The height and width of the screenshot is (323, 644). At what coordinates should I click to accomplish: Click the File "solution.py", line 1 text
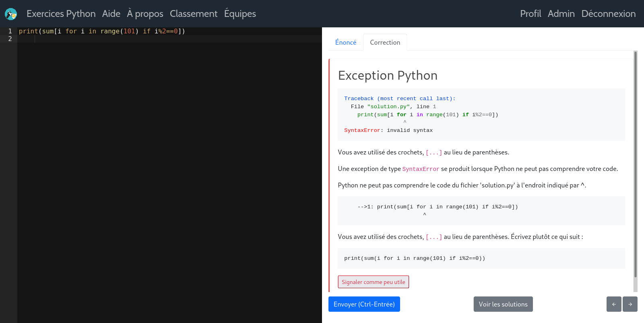pyautogui.click(x=393, y=107)
